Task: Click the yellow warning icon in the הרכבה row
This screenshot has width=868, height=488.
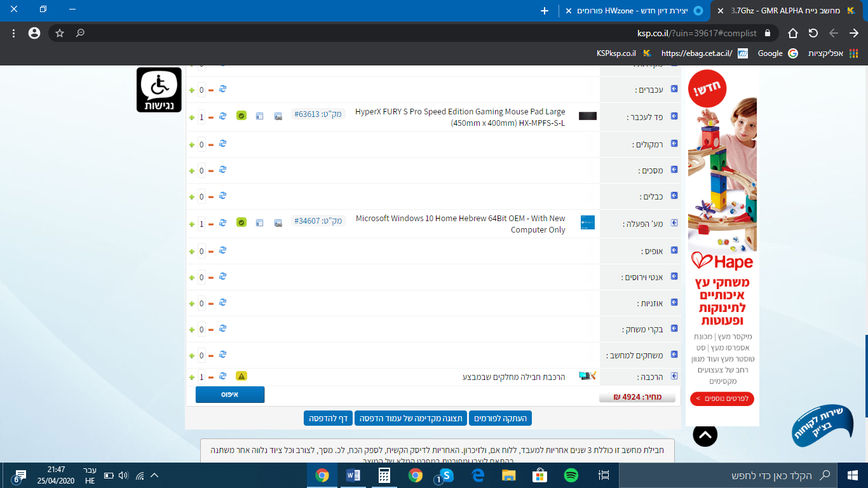Action: 241,376
